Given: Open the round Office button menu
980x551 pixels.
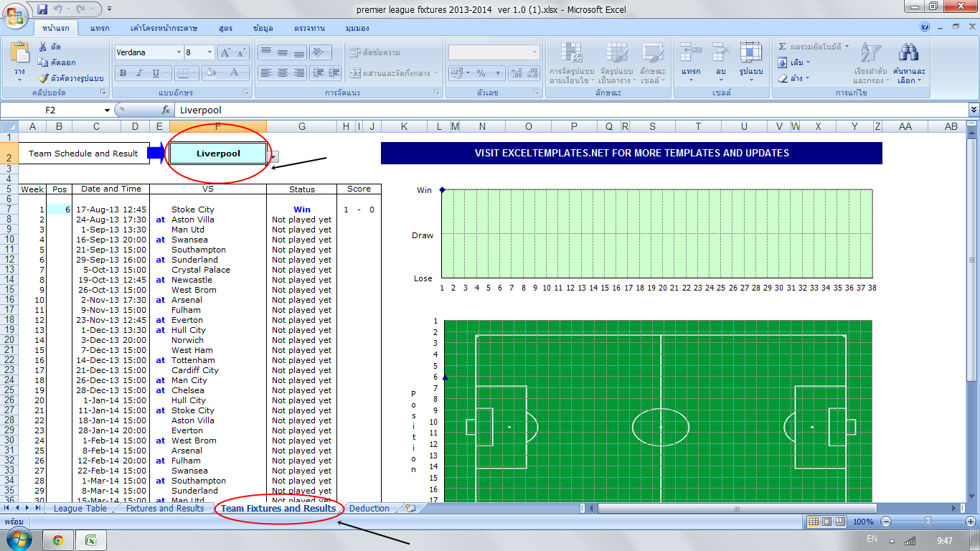Looking at the screenshot, I should (x=16, y=15).
